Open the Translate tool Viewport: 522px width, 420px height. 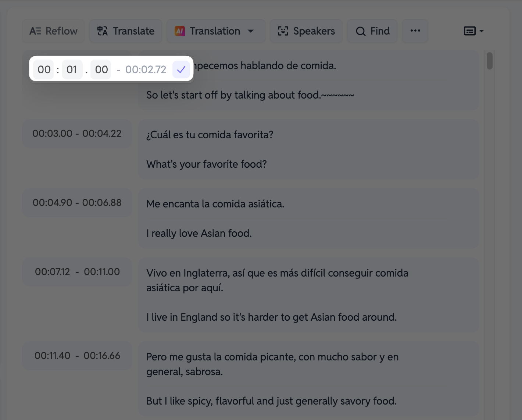[126, 31]
